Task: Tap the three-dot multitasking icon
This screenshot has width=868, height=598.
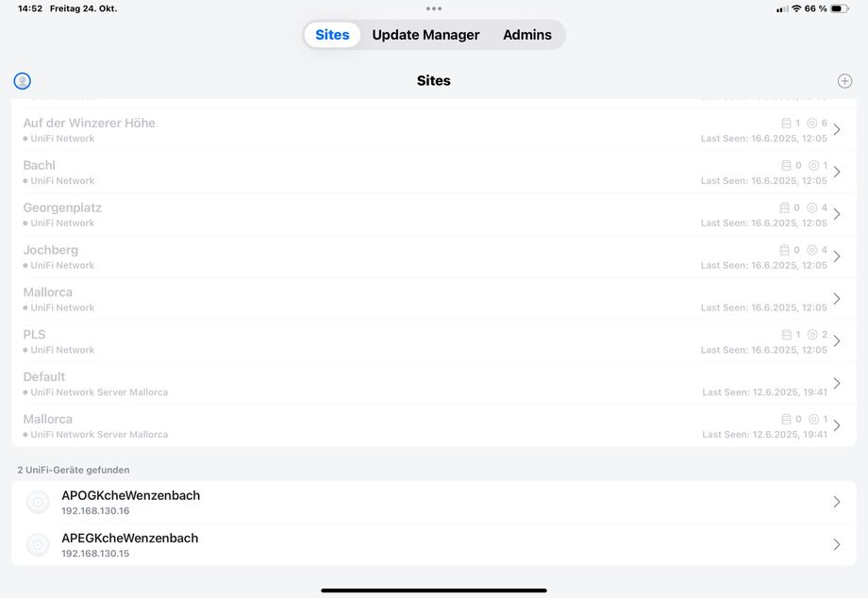Action: coord(434,8)
